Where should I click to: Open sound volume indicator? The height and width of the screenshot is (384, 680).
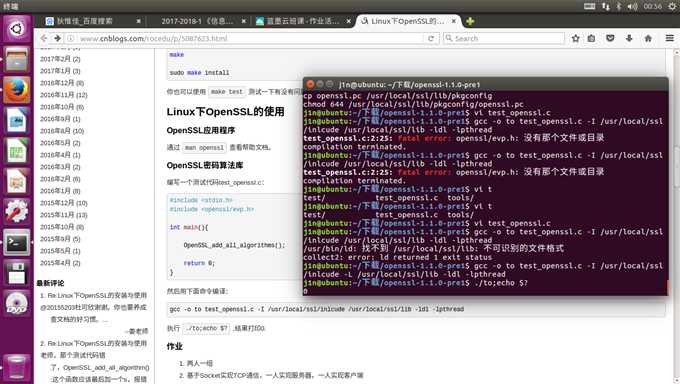pos(632,6)
